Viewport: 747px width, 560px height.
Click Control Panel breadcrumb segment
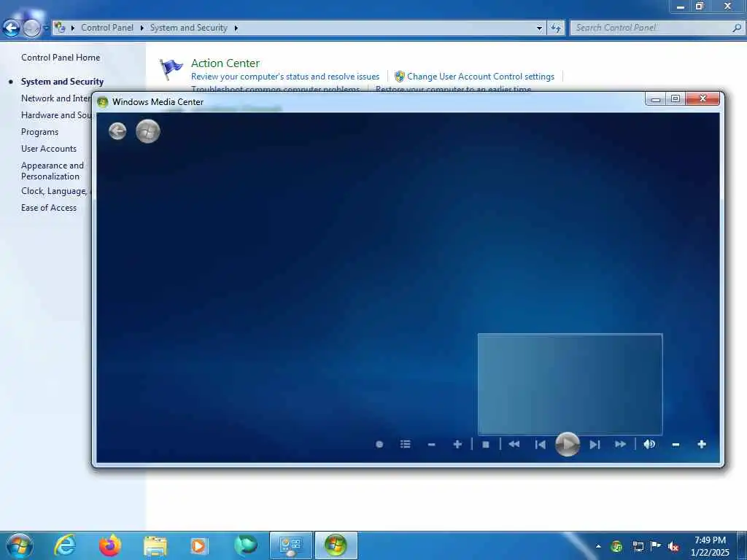107,28
